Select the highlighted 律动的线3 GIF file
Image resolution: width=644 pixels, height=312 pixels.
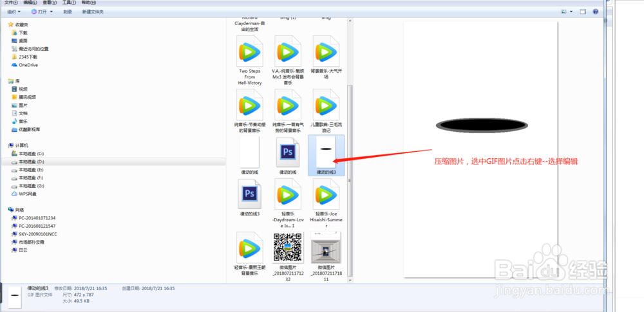pos(326,156)
